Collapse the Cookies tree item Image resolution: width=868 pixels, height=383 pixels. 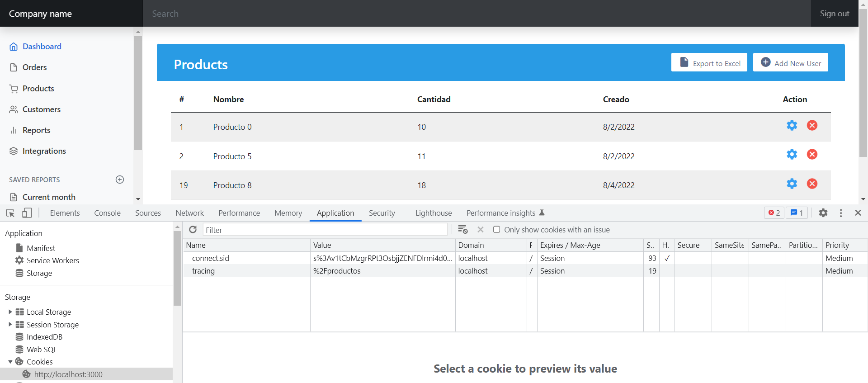(x=10, y=362)
